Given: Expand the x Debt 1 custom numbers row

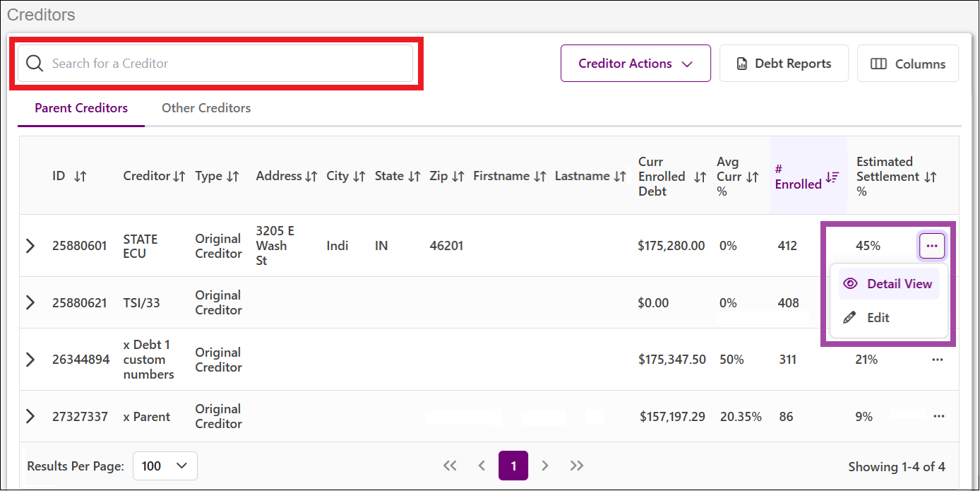Looking at the screenshot, I should [x=30, y=360].
